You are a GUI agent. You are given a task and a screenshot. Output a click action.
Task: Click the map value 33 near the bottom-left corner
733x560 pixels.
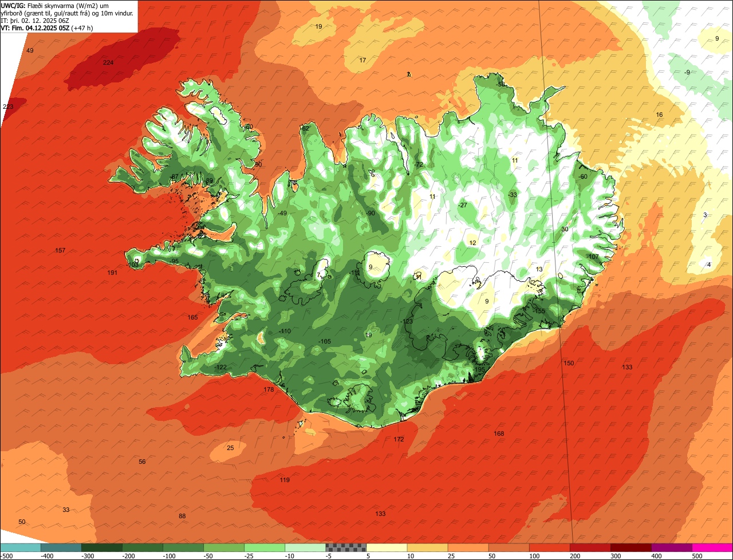point(66,510)
